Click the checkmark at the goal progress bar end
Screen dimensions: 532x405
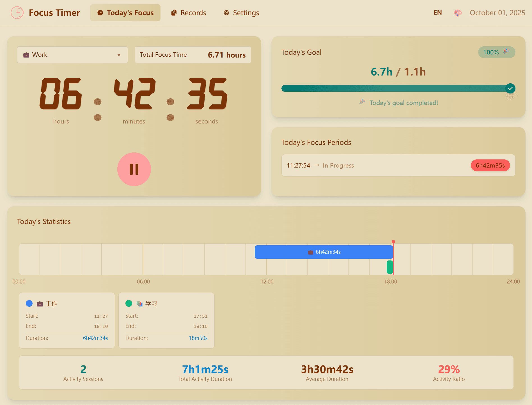(x=510, y=88)
